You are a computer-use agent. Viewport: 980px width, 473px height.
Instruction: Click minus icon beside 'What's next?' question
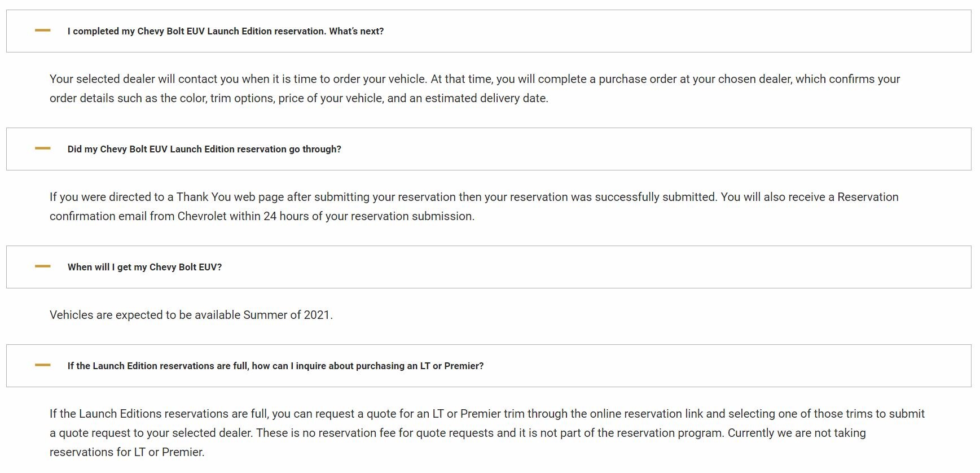(x=42, y=30)
